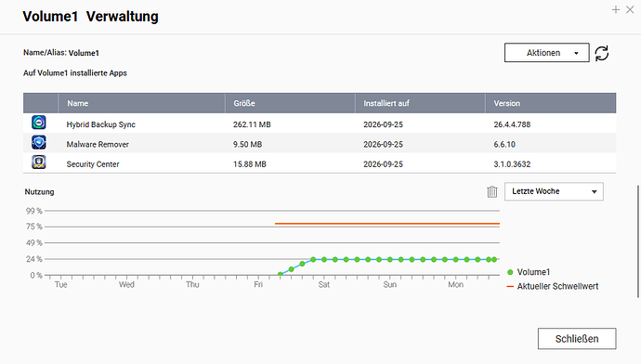Sort table by Version column header

click(550, 103)
